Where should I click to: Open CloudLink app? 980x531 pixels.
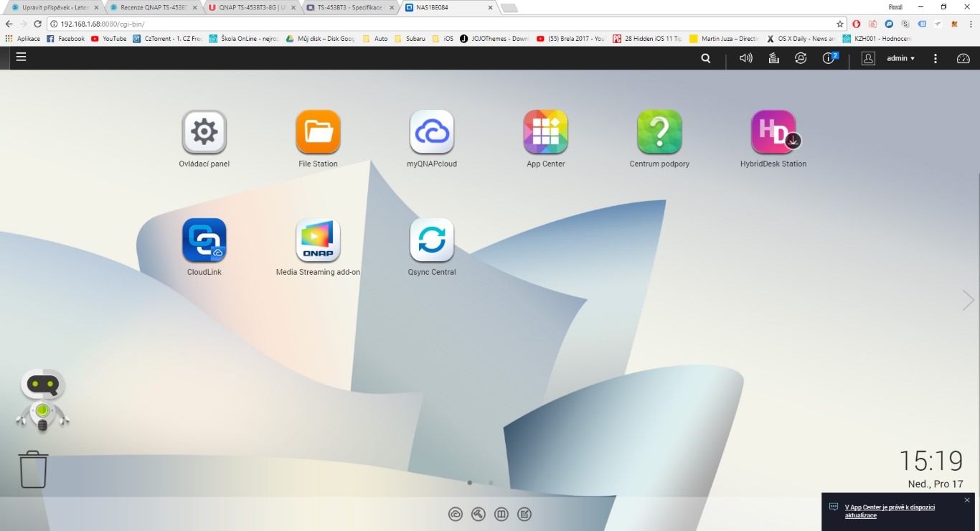(204, 240)
